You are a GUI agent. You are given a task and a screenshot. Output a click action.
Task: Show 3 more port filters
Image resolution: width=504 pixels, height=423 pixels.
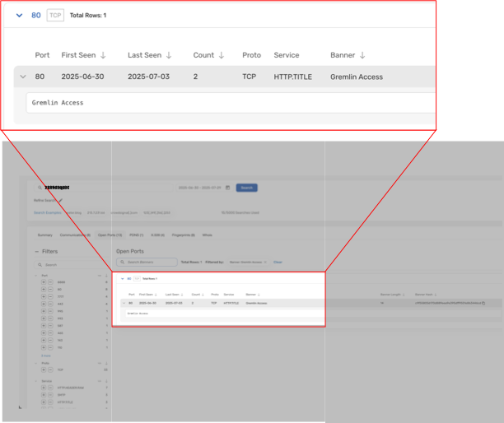[46, 356]
